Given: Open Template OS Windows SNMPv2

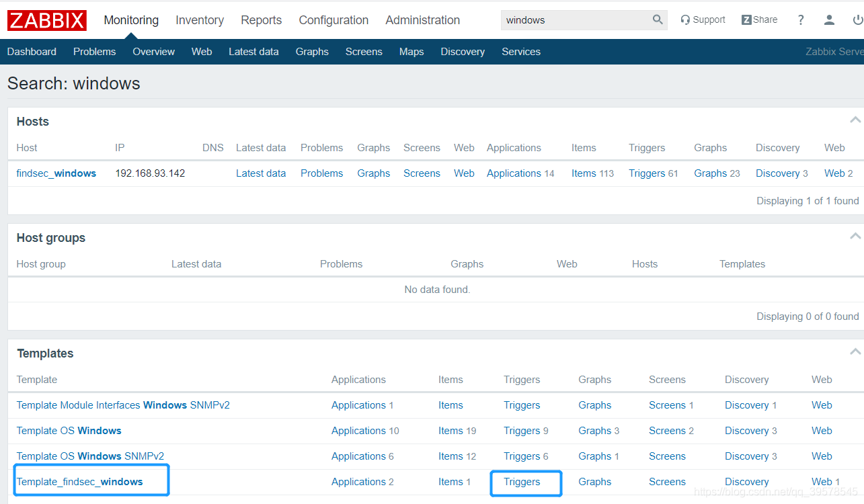Looking at the screenshot, I should pyautogui.click(x=90, y=456).
